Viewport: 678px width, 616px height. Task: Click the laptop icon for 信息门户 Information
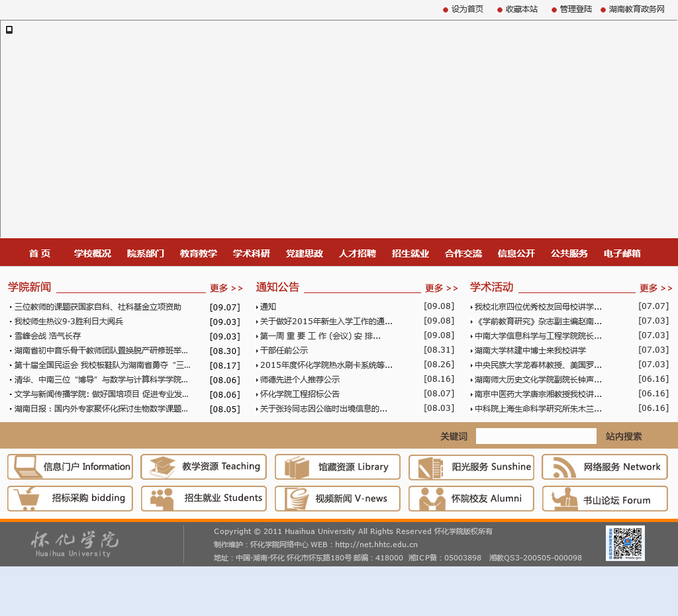point(25,467)
